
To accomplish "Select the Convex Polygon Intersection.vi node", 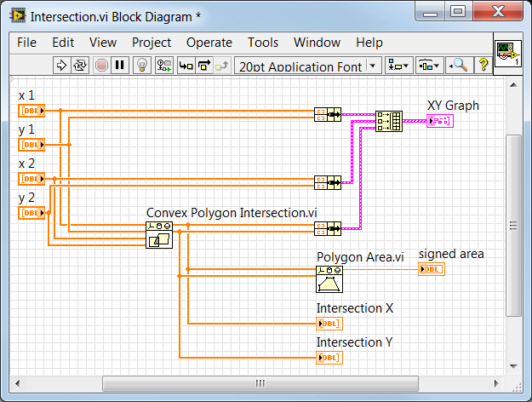I will click(159, 235).
